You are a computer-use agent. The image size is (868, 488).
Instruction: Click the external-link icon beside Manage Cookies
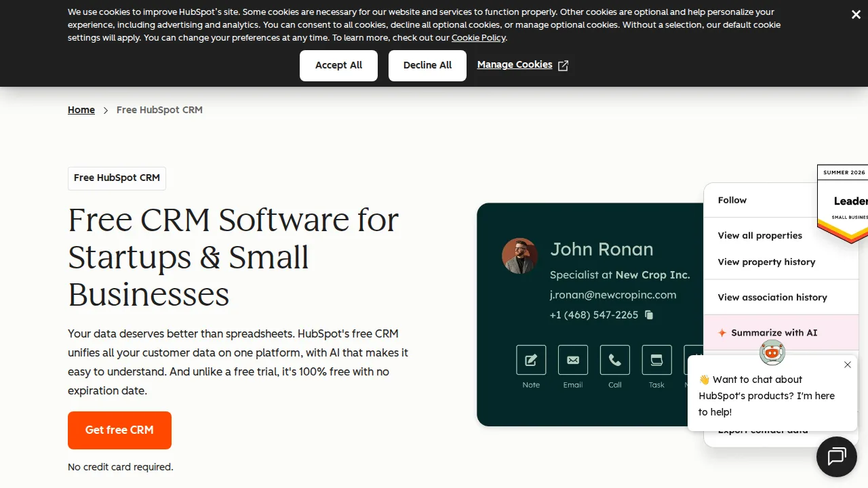563,66
